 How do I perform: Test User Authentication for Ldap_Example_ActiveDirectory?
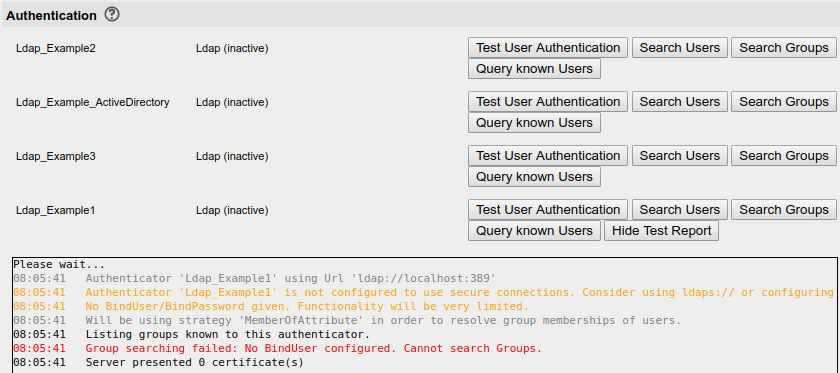tap(548, 102)
